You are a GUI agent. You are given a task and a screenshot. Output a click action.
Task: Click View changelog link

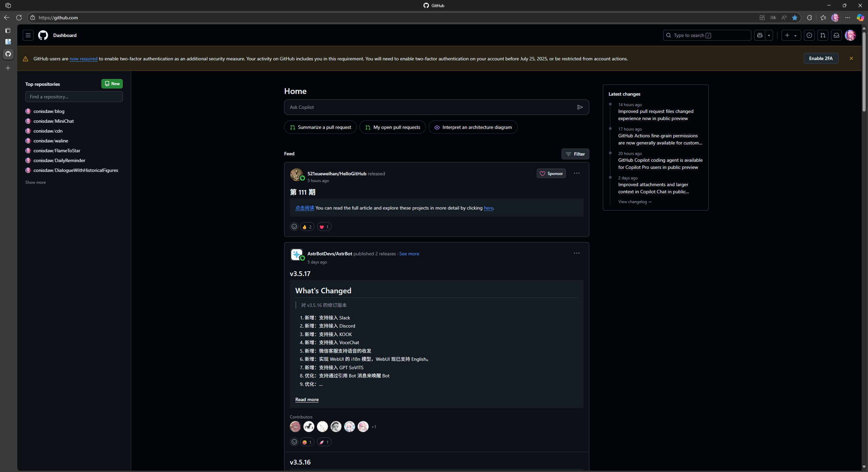click(x=635, y=202)
